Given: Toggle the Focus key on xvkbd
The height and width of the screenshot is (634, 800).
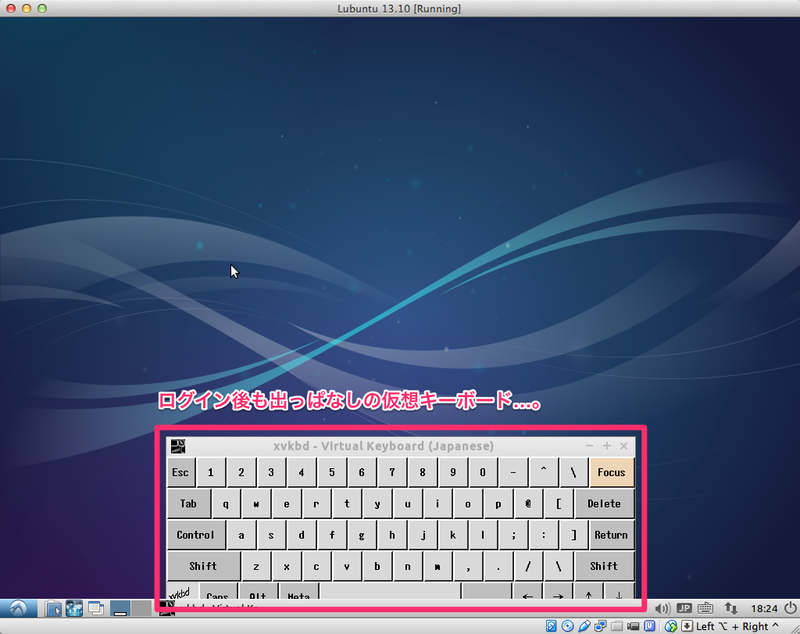Looking at the screenshot, I should pyautogui.click(x=611, y=472).
